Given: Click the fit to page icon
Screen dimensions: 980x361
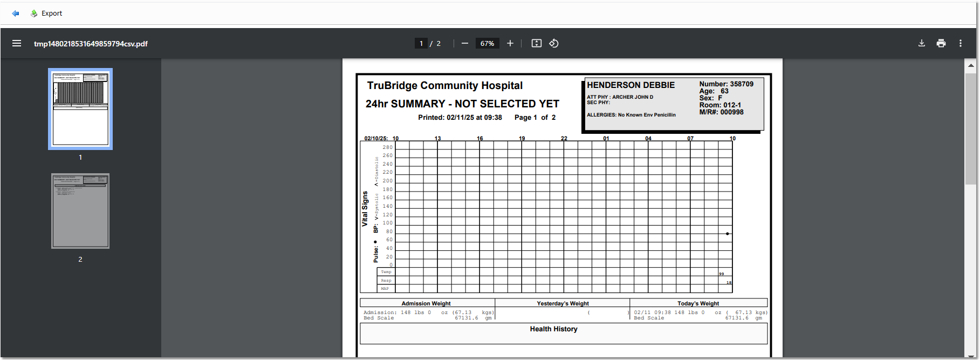Looking at the screenshot, I should point(537,43).
